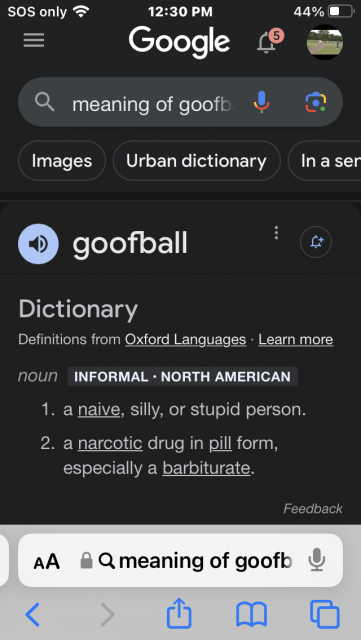
Task: Open Google Lens camera search
Action: pyautogui.click(x=316, y=102)
